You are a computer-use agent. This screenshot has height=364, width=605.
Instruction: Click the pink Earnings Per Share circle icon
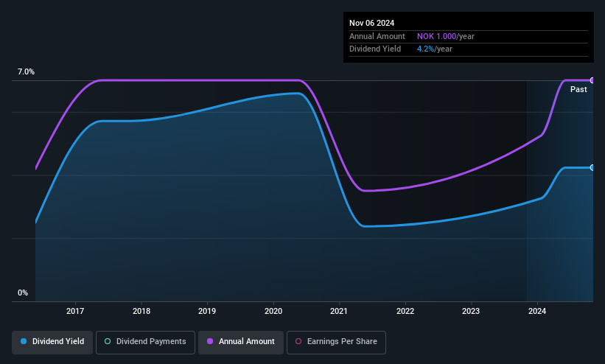click(298, 342)
